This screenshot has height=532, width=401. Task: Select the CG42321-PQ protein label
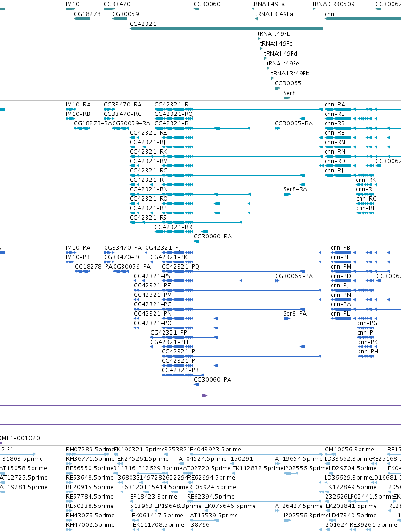tap(180, 267)
